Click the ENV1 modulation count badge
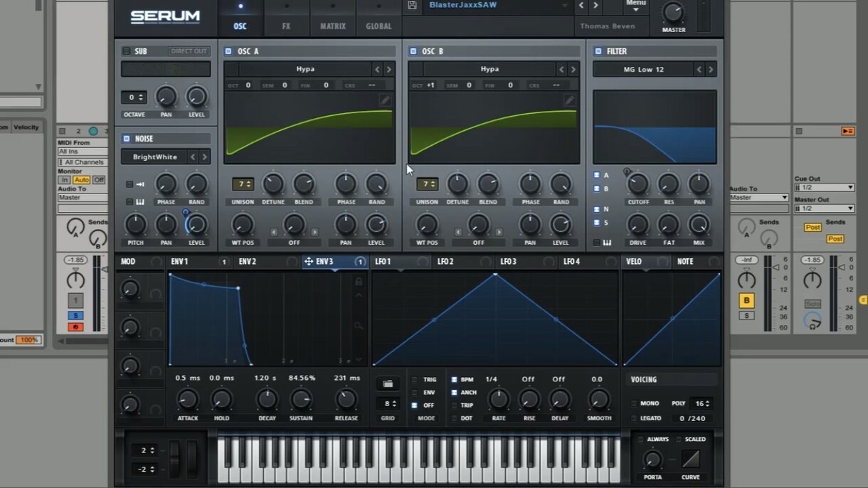The height and width of the screenshot is (488, 868). click(x=223, y=262)
